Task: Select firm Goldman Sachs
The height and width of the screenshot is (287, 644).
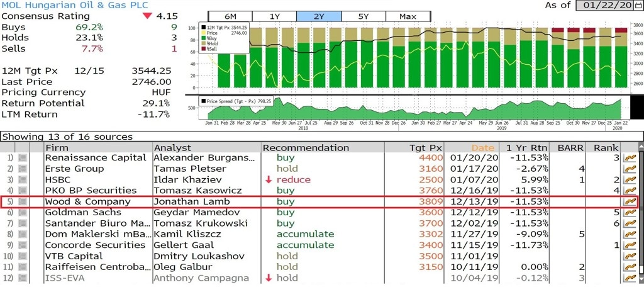Action: (x=84, y=213)
